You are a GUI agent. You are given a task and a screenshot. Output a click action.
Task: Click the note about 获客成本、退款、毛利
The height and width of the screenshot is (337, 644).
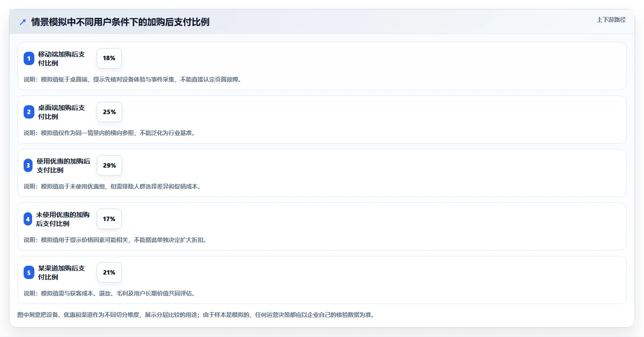pos(109,293)
